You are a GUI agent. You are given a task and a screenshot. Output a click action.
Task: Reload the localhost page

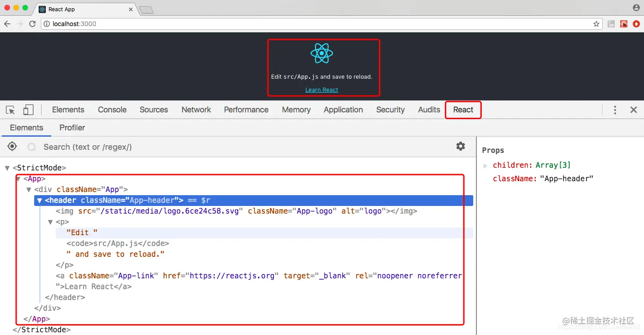32,24
